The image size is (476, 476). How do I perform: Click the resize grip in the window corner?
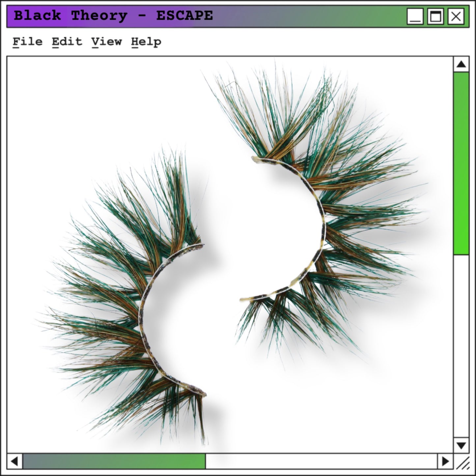point(462,462)
